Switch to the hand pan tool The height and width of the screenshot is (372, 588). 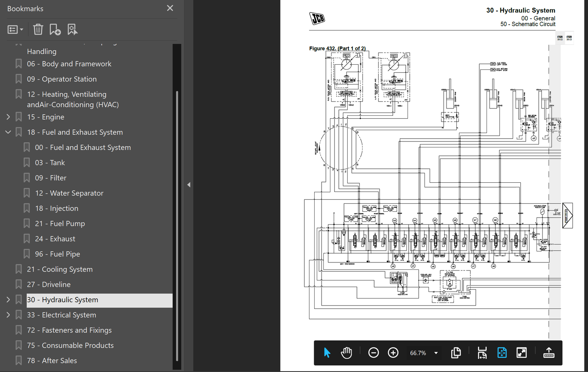pyautogui.click(x=346, y=353)
